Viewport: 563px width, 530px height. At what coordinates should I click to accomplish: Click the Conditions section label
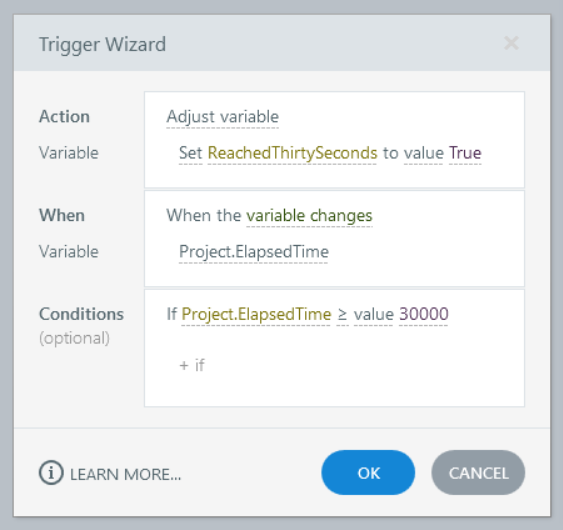click(81, 314)
